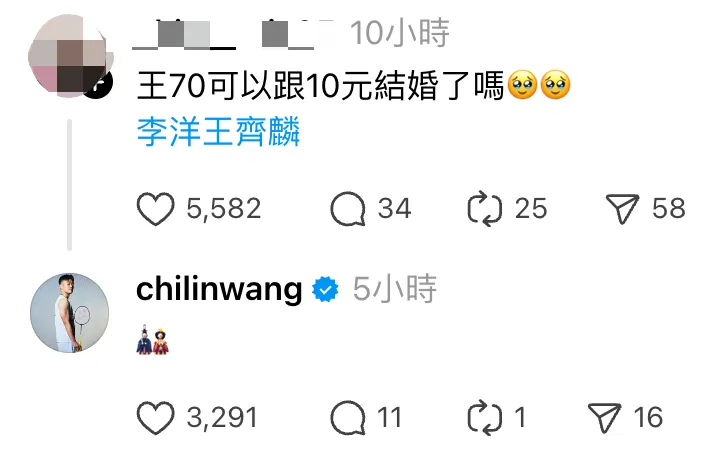The width and height of the screenshot is (720, 458).
Task: Share the top comment via paper plane
Action: (622, 209)
